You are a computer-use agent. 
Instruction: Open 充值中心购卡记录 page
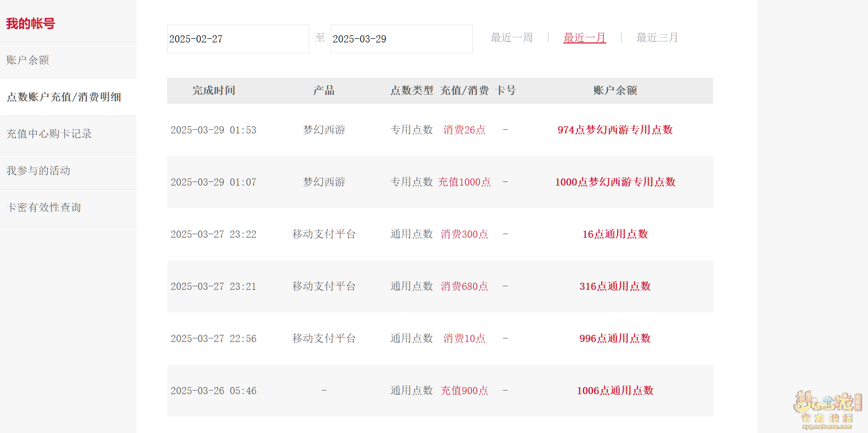pos(49,134)
